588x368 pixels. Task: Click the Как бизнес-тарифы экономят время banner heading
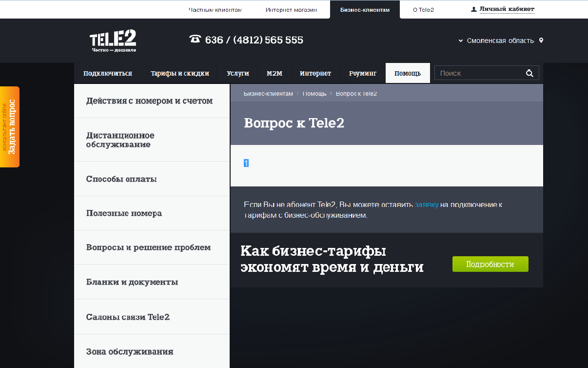point(332,259)
